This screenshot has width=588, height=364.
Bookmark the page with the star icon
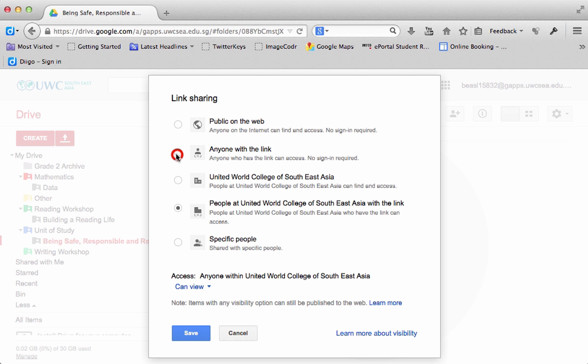pos(463,31)
